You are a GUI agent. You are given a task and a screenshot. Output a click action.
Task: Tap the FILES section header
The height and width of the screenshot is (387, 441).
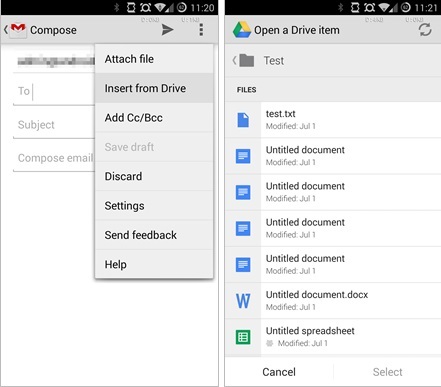pyautogui.click(x=247, y=90)
